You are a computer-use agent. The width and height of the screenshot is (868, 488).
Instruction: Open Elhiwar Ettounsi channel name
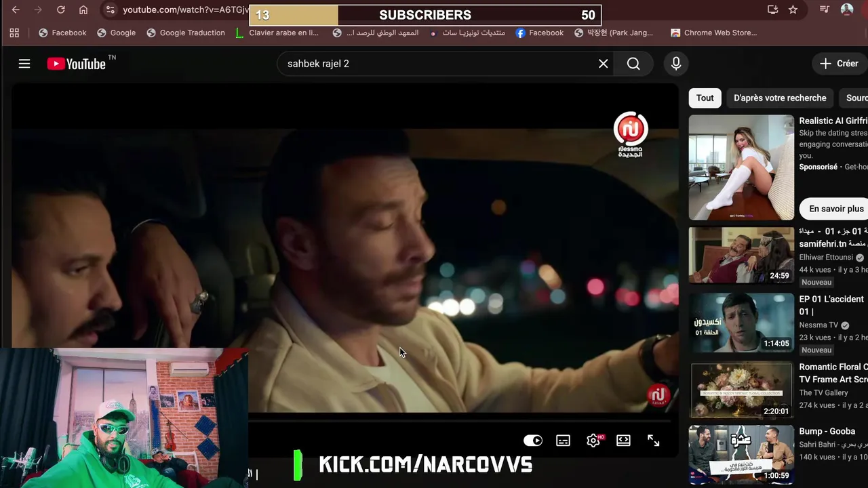click(826, 257)
